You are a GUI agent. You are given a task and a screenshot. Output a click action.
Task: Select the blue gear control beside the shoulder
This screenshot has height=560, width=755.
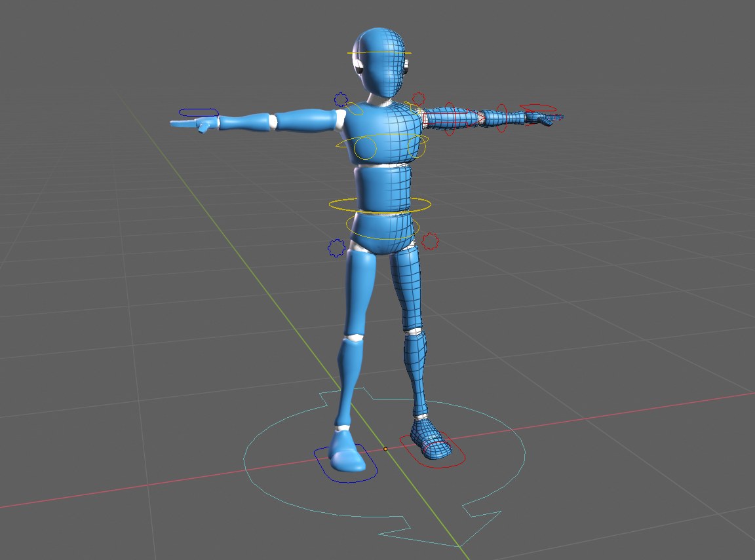click(341, 100)
